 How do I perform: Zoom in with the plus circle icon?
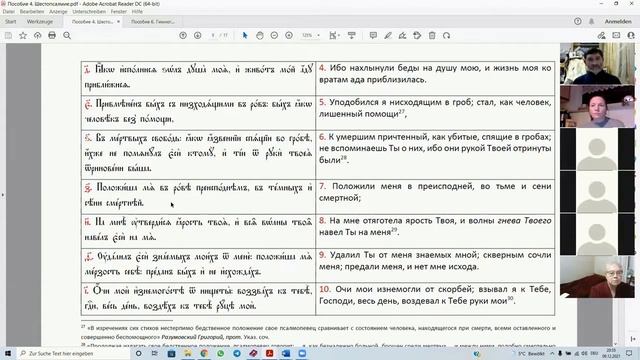coord(289,36)
